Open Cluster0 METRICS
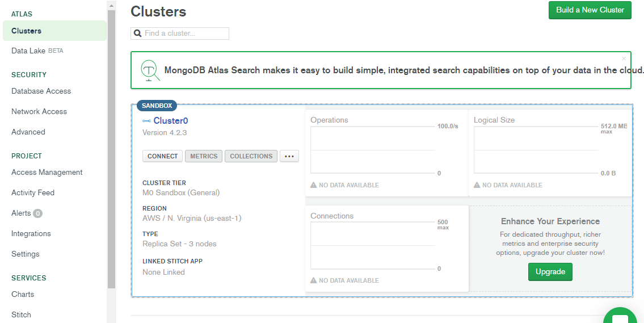The image size is (644, 323). pos(204,156)
